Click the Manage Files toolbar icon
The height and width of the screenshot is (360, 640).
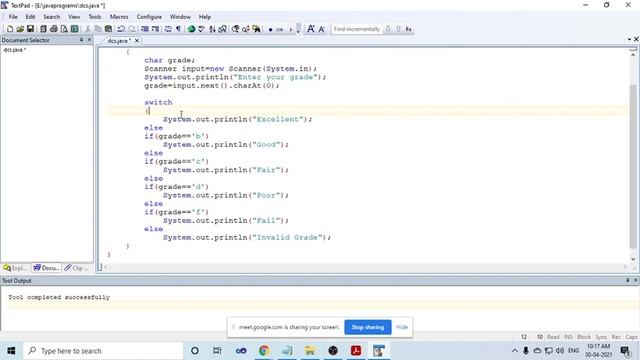[43, 29]
